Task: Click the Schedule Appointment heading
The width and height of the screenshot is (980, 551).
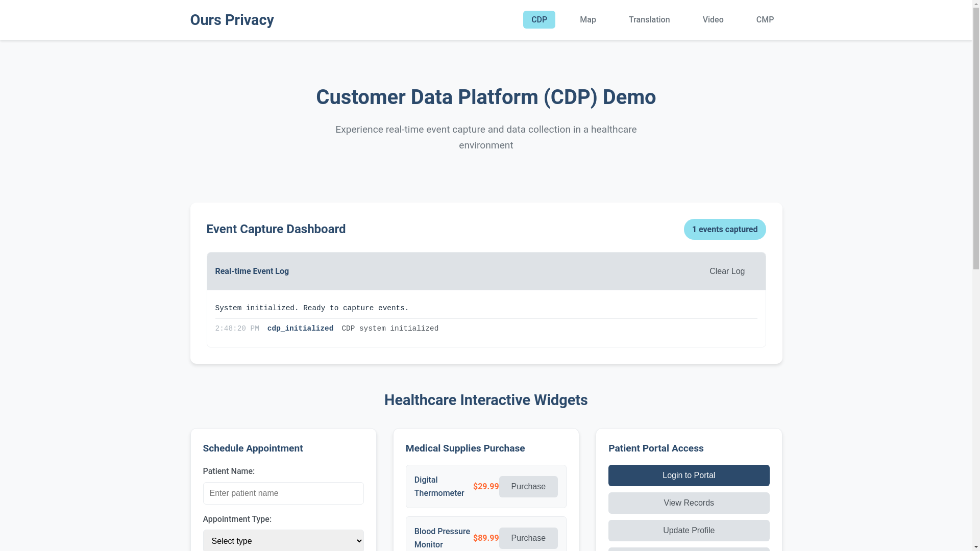Action: [x=253, y=448]
